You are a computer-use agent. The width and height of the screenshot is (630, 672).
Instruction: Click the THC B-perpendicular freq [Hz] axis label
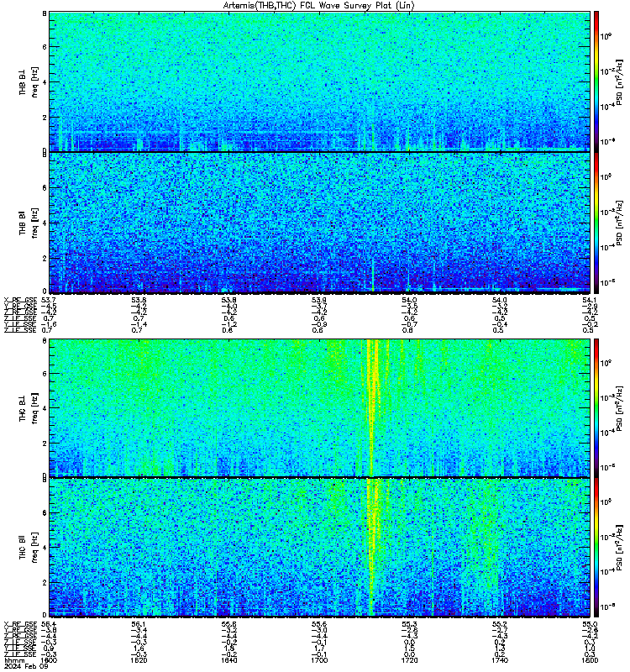(28, 408)
